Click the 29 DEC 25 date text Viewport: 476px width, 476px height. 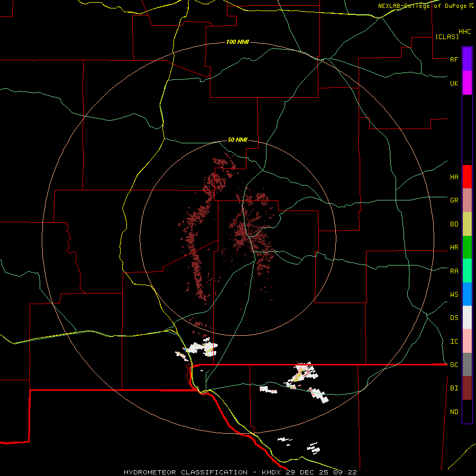[307, 472]
